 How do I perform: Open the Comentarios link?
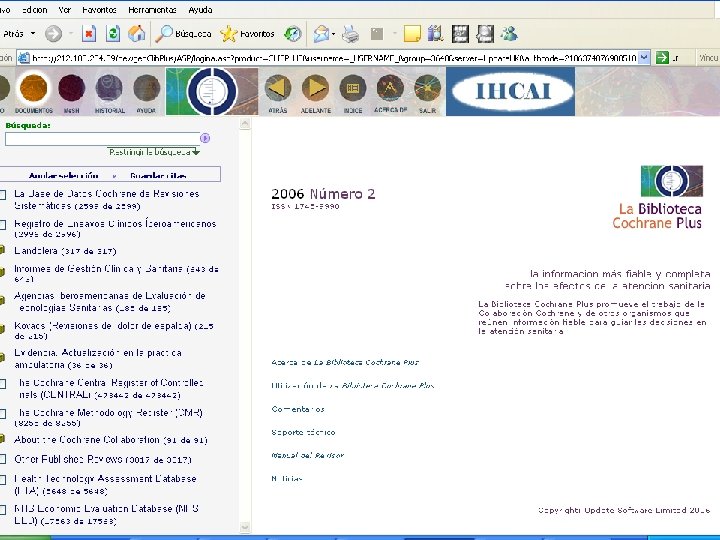coord(298,409)
